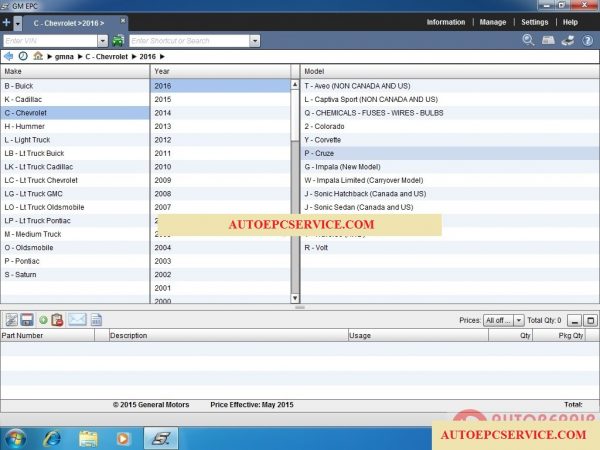Select year 2008
600x450 pixels.
[221, 194]
